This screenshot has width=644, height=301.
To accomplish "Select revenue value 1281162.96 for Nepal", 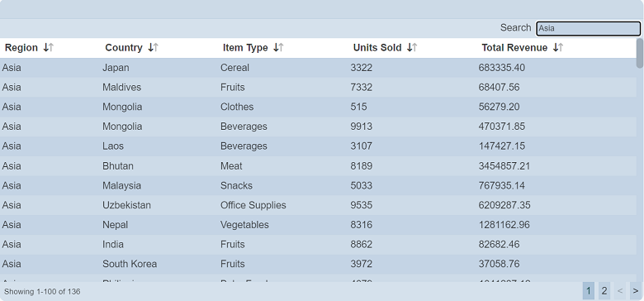I will pos(504,225).
